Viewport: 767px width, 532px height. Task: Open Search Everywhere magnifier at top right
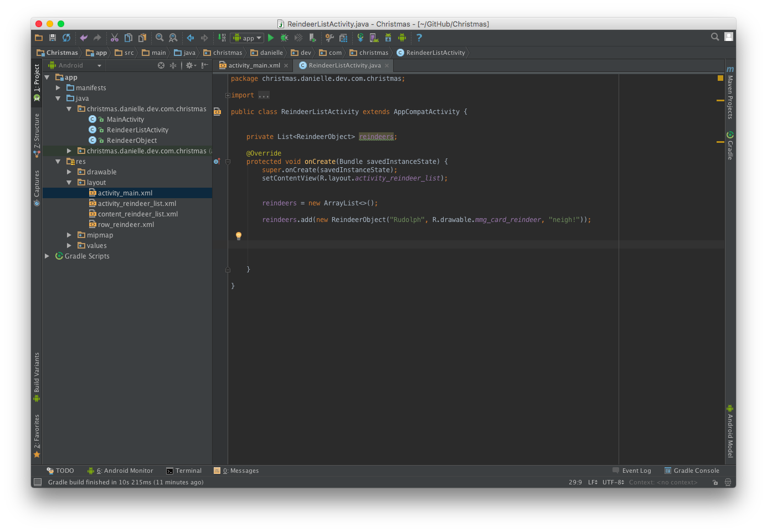pos(715,37)
